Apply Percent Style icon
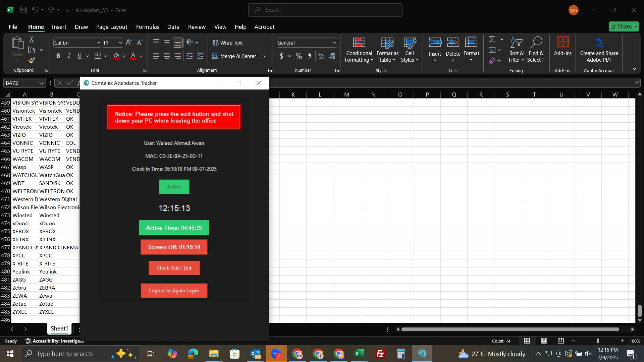Image resolution: width=644 pixels, height=362 pixels. [299, 56]
